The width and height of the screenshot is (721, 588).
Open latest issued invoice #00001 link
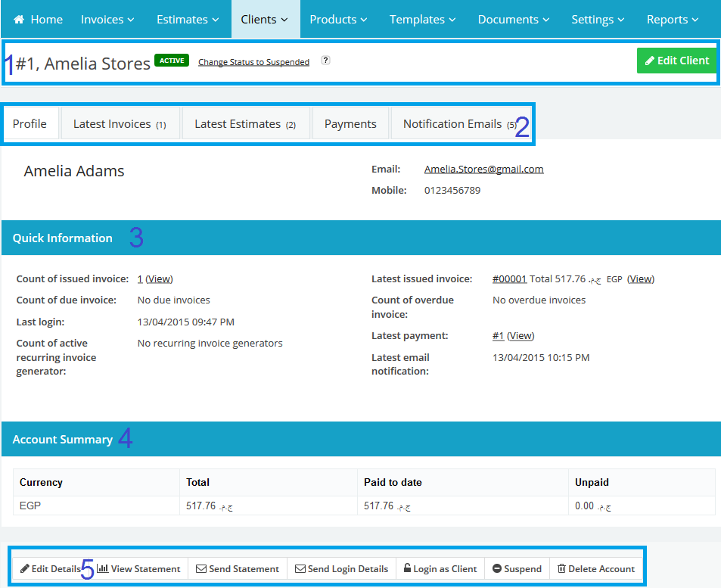[x=508, y=279]
